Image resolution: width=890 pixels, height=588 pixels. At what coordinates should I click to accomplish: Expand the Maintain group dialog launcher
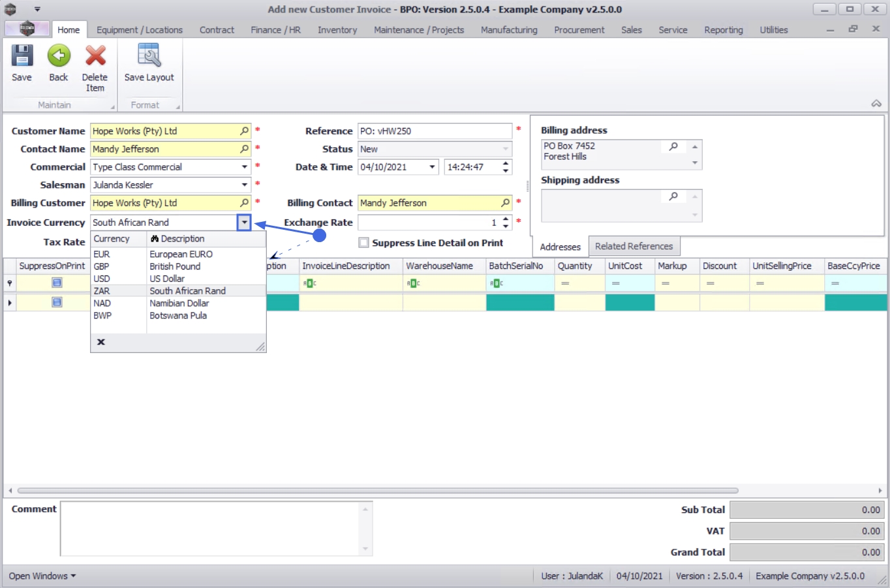(x=112, y=107)
